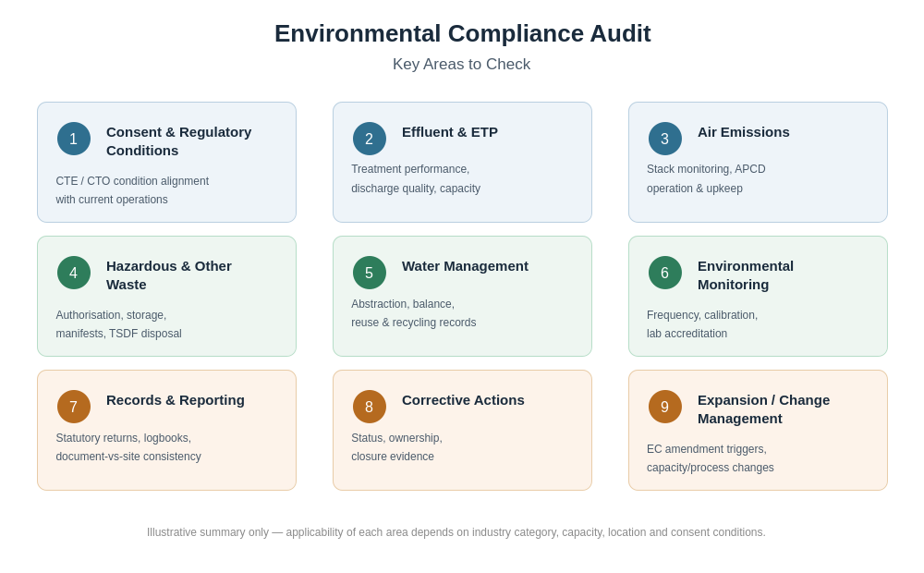Select the 'Corrective Actions' heading
The image size is (924, 573).
(463, 399)
